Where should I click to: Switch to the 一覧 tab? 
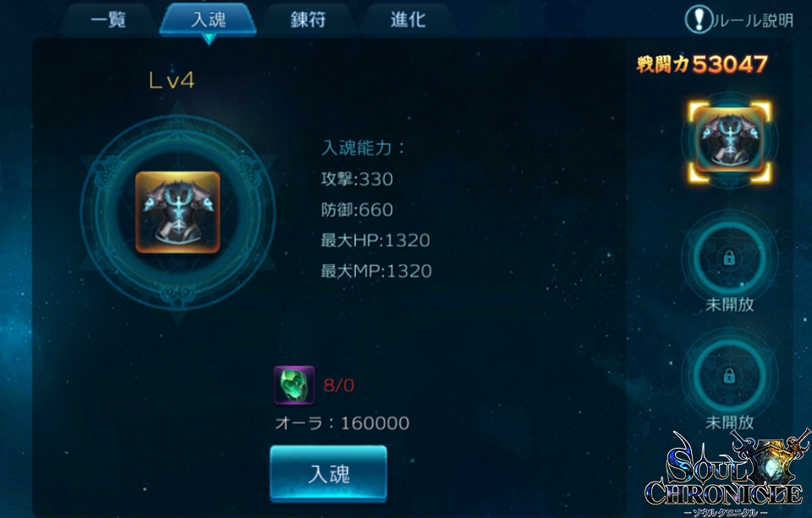click(x=107, y=19)
